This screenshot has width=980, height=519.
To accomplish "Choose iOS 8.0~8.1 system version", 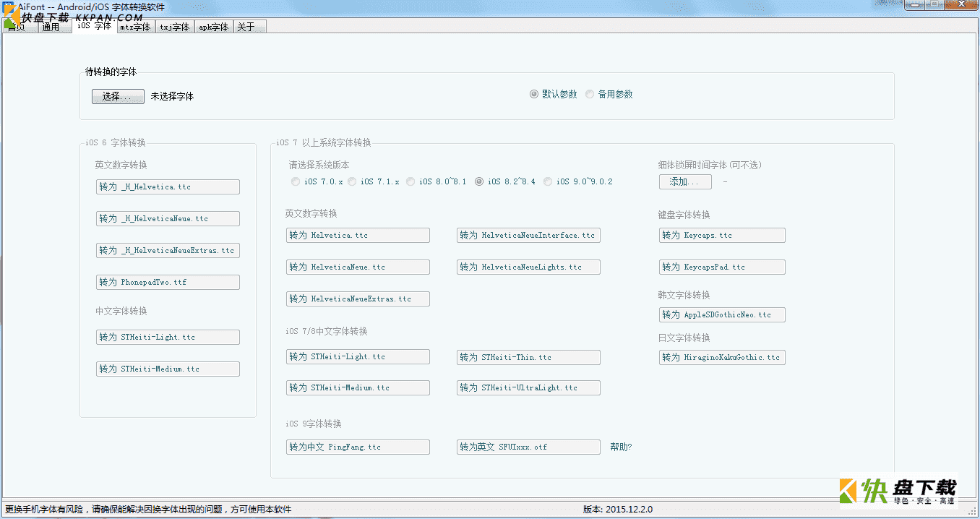I will tap(436, 181).
